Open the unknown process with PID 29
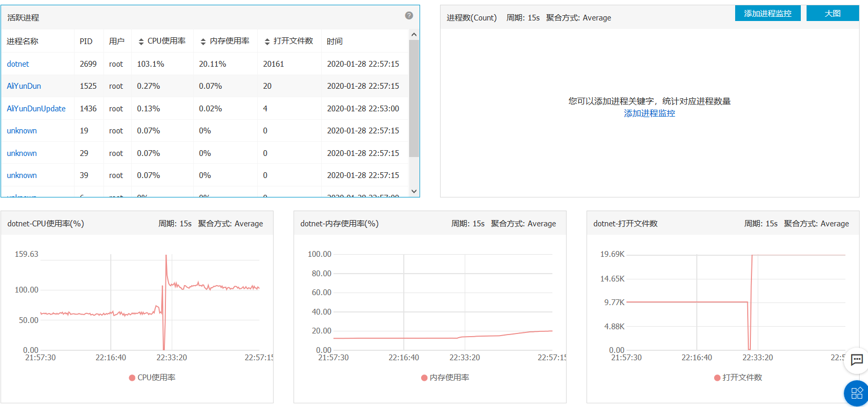Image resolution: width=868 pixels, height=407 pixels. (22, 153)
